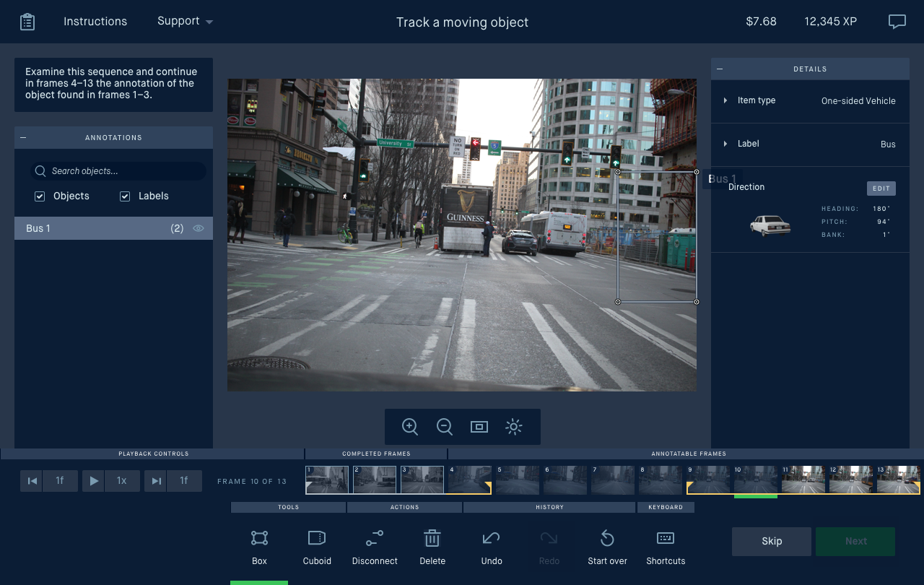Open frame 9 thumbnail
The image size is (924, 585).
click(708, 480)
